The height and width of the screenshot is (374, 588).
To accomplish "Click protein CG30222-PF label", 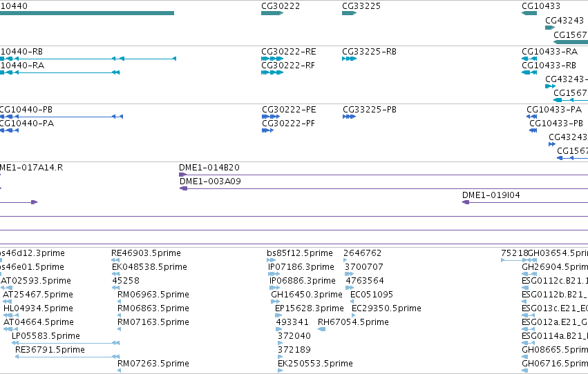I will [288, 124].
